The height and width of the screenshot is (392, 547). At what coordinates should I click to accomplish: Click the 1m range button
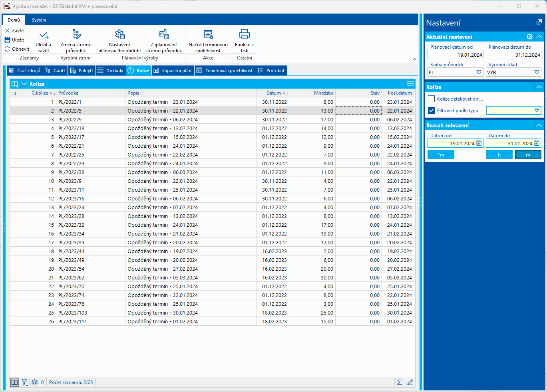tap(441, 155)
